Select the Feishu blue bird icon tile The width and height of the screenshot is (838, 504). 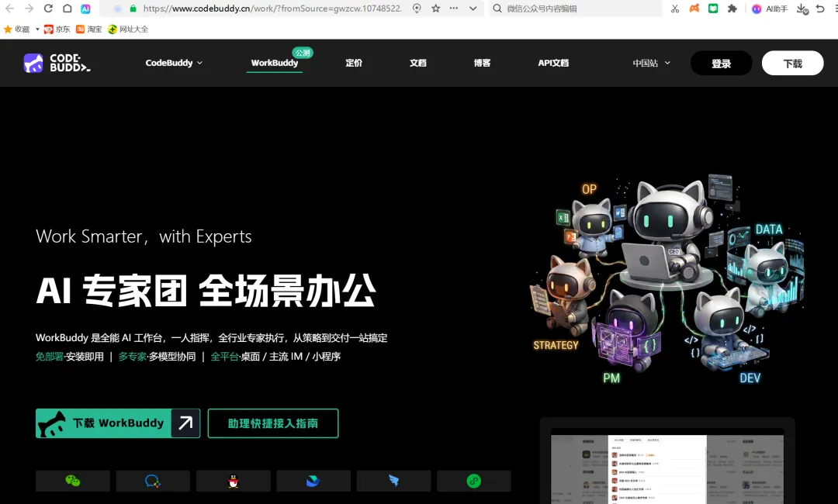313,481
